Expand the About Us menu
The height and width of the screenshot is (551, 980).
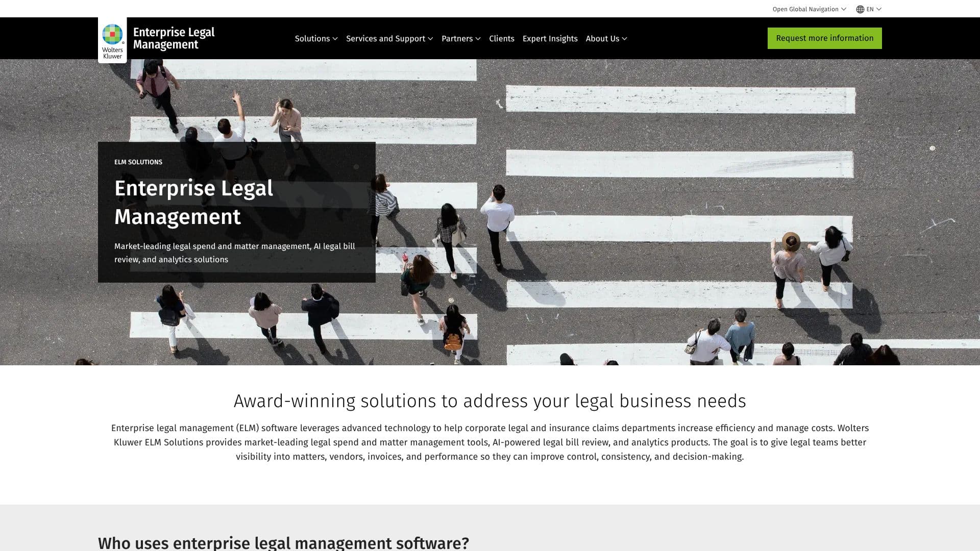pos(606,39)
